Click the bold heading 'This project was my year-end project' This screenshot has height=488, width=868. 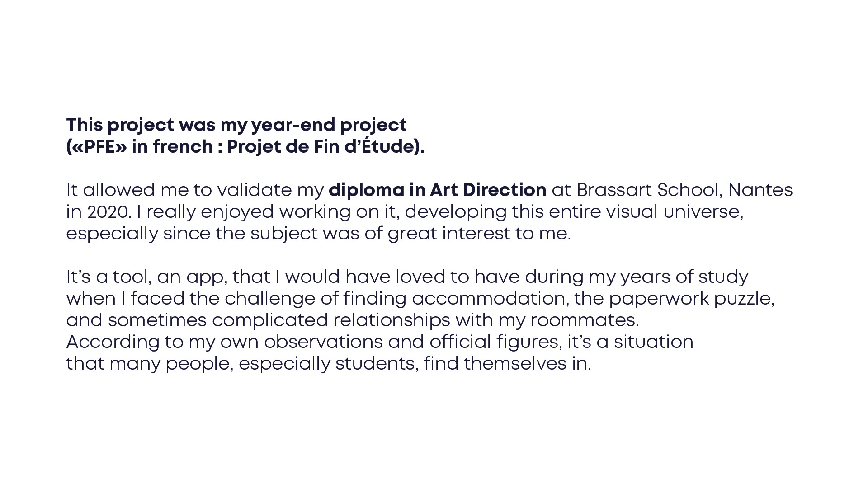tap(236, 125)
